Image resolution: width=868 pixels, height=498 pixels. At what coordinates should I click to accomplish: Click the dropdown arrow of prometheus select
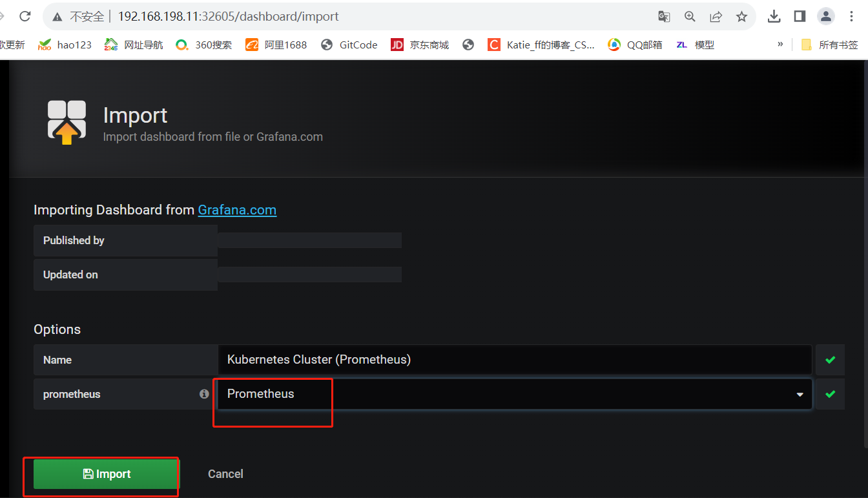coord(800,395)
